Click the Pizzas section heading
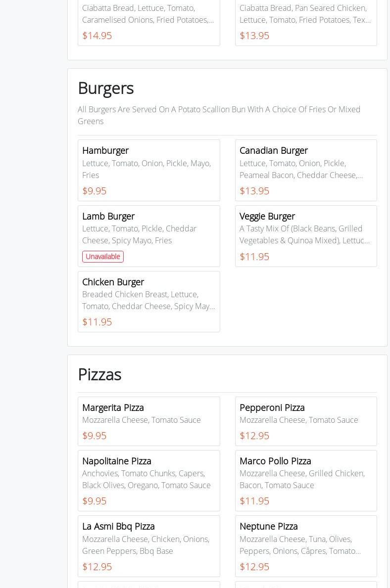The image size is (390, 588). [x=99, y=374]
